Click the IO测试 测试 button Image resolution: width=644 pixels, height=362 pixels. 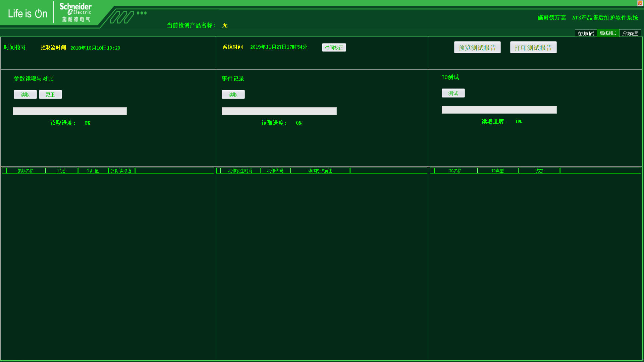coord(453,93)
